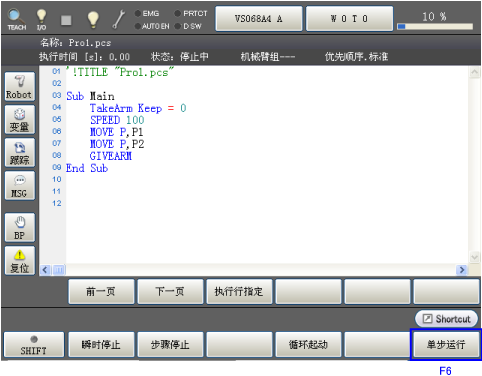Viewport: 482px width, 376px height.
Task: Open the MSG message side button
Action: click(20, 186)
